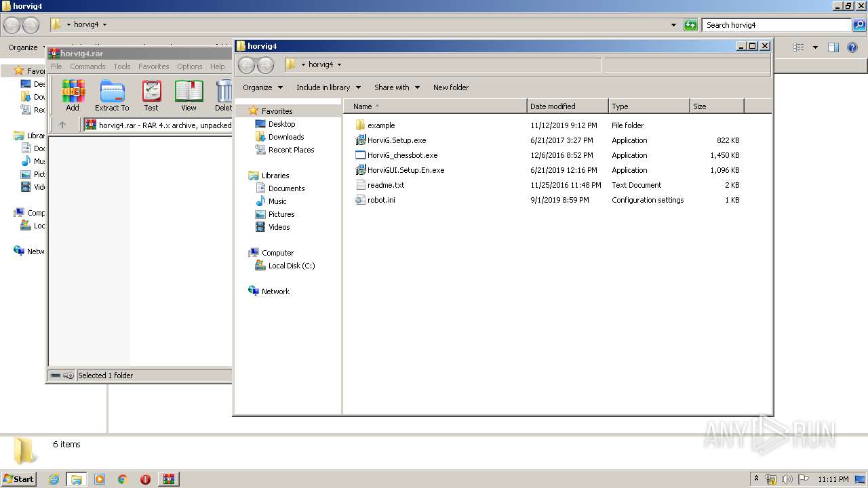This screenshot has height=488, width=868.
Task: Sort by Date modified column
Action: coord(568,106)
